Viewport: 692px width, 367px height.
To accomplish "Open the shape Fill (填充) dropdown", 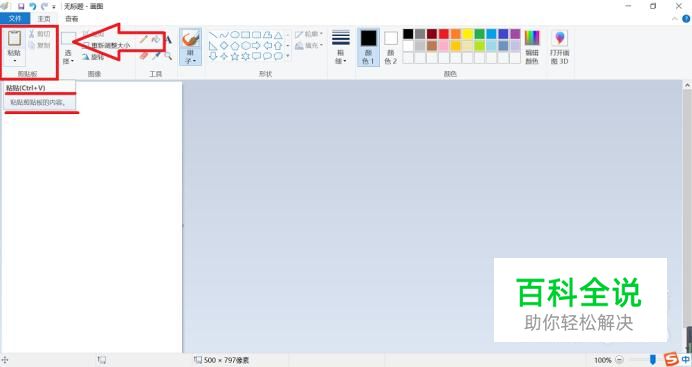I will [309, 45].
